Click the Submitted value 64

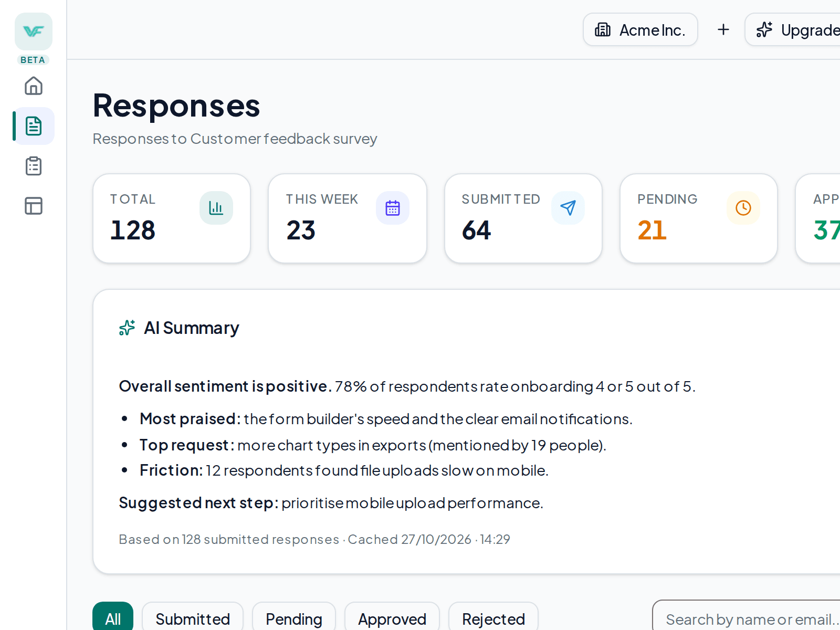[x=477, y=230]
